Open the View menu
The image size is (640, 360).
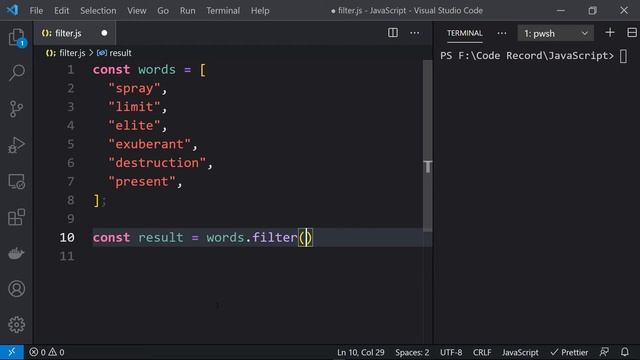pos(137,11)
